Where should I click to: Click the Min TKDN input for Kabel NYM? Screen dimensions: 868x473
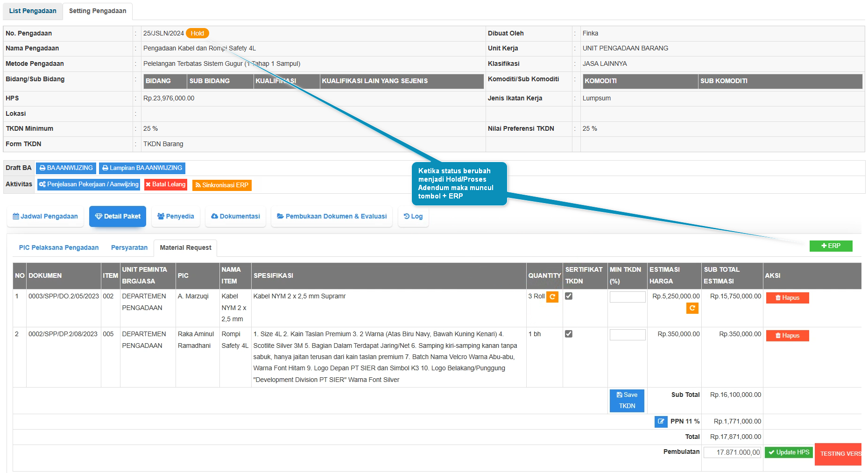(627, 297)
